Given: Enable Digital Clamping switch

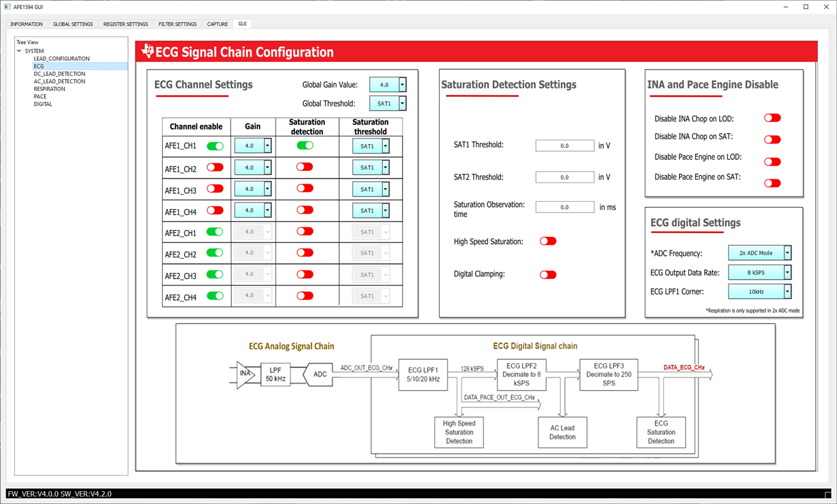Looking at the screenshot, I should [x=548, y=275].
